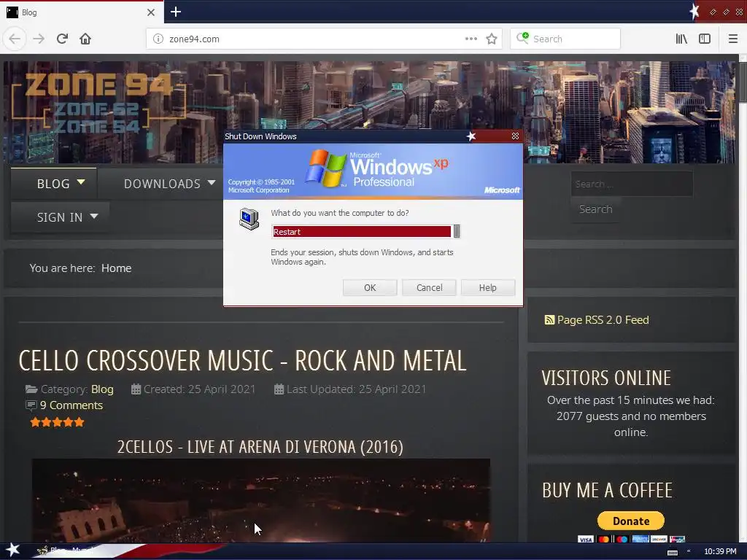Screen dimensions: 747x560
Task: Go back using the browser back arrow
Action: (x=15, y=39)
